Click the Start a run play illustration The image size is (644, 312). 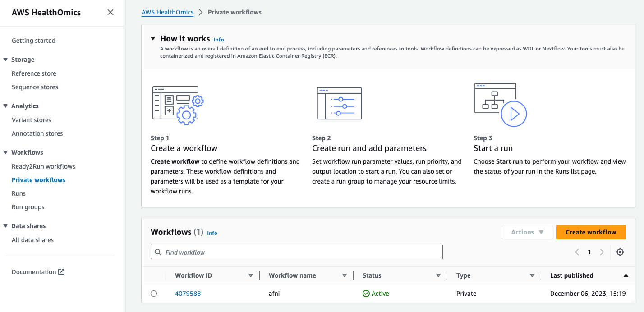pyautogui.click(x=501, y=105)
